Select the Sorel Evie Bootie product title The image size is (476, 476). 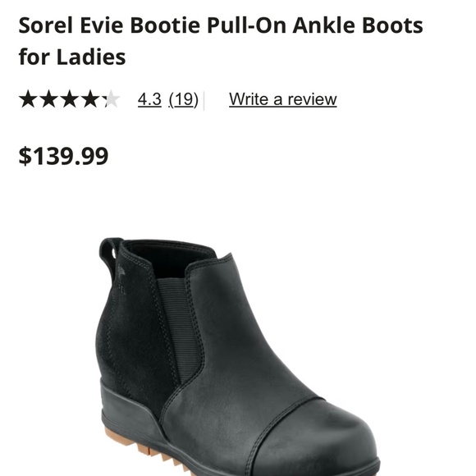[221, 41]
